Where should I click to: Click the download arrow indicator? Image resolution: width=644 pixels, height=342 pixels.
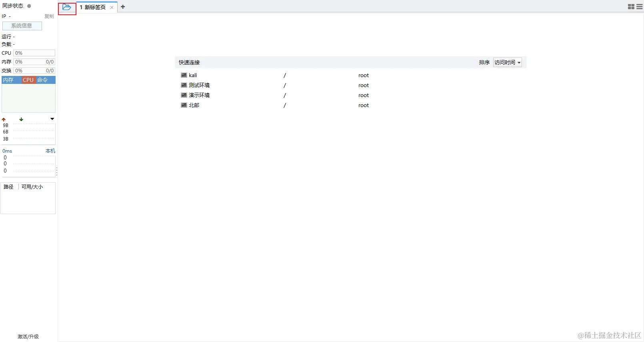21,119
